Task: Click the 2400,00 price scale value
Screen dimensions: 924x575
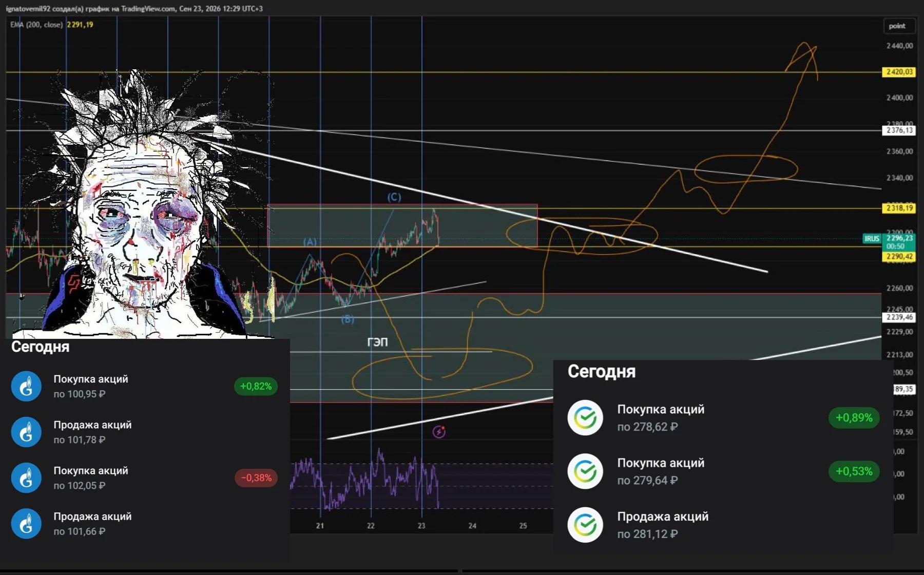Action: coord(899,98)
